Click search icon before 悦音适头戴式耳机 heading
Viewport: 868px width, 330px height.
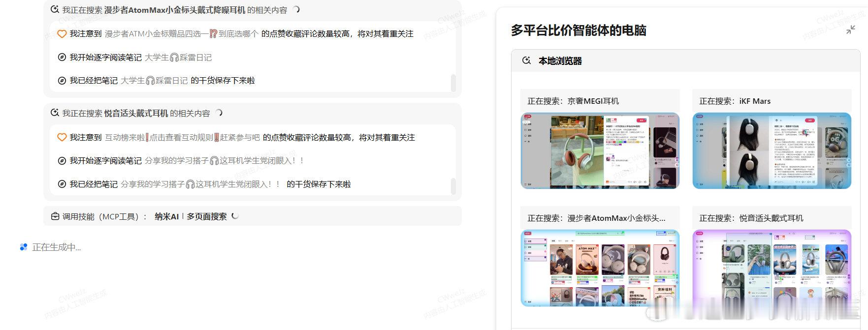[x=55, y=113]
